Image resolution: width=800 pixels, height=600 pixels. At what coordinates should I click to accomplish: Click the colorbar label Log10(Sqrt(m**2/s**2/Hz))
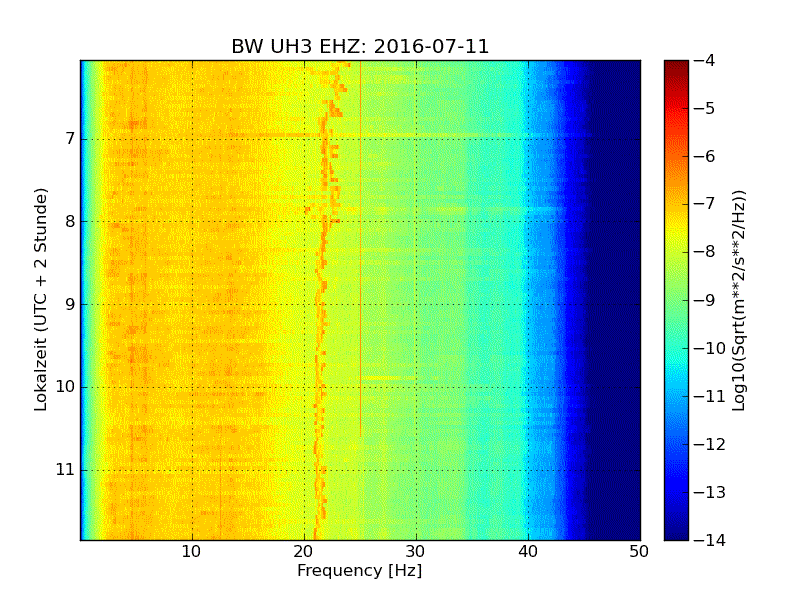pos(738,300)
